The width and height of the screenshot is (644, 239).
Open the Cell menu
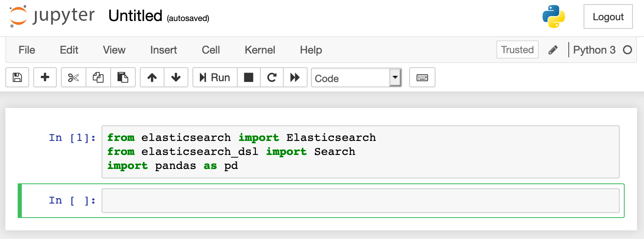coord(211,50)
